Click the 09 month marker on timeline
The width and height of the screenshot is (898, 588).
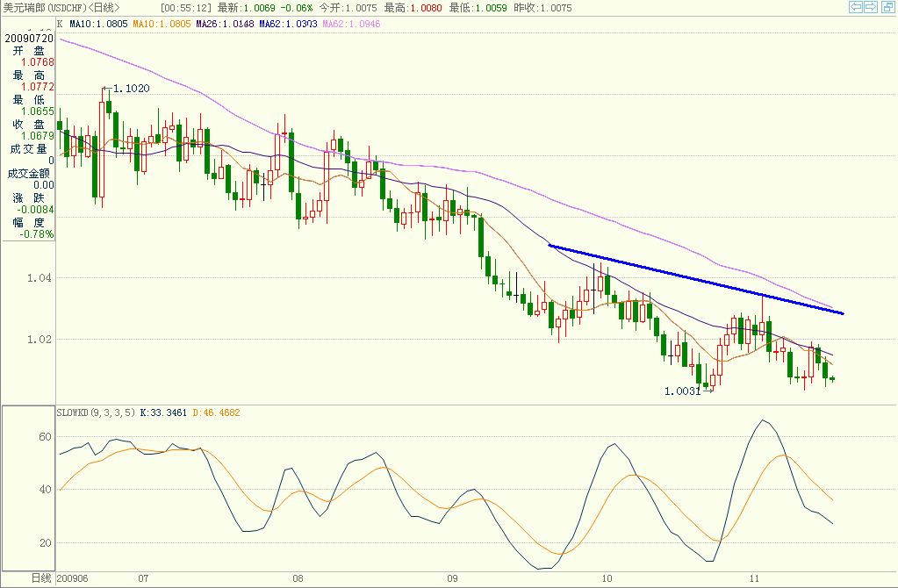pos(452,578)
